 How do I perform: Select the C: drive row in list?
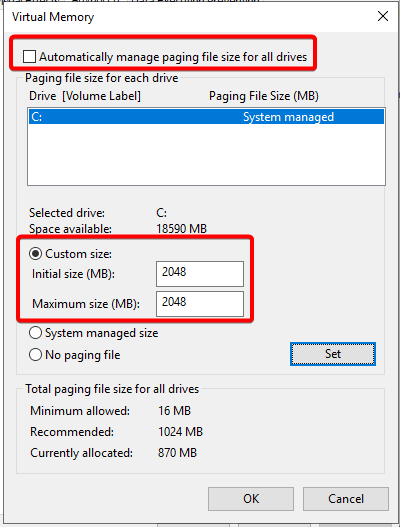point(206,117)
